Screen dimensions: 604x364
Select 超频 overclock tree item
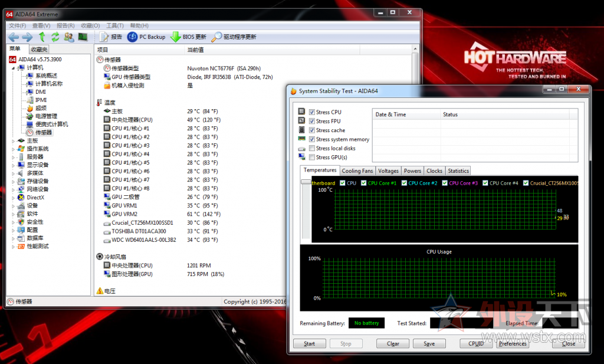(x=41, y=108)
